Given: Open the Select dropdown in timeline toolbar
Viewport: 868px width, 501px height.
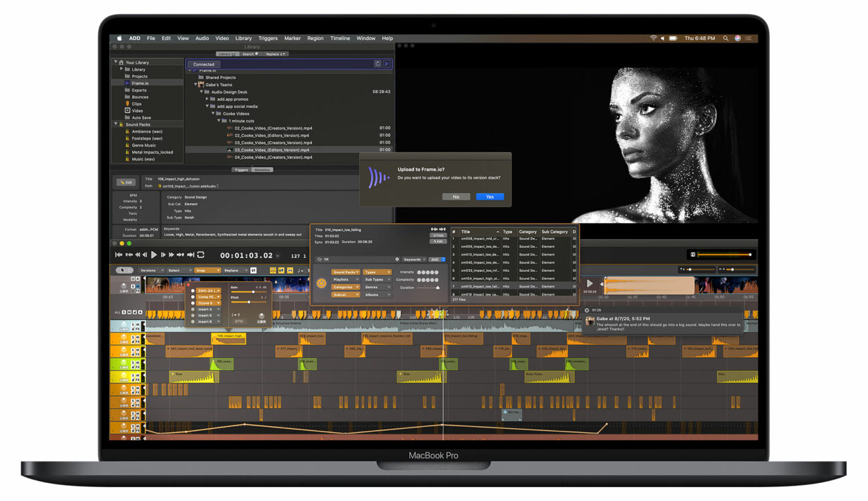Looking at the screenshot, I should click(180, 271).
